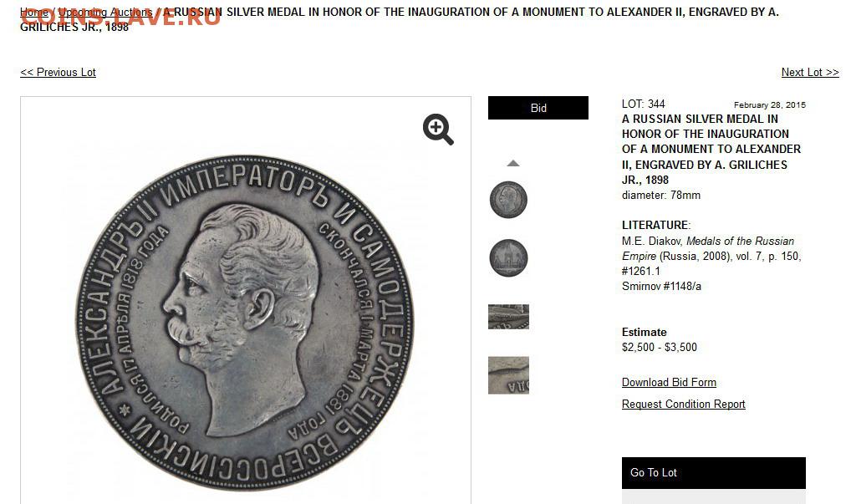Click the lot title heading text
This screenshot has width=851, height=504.
tap(711, 149)
